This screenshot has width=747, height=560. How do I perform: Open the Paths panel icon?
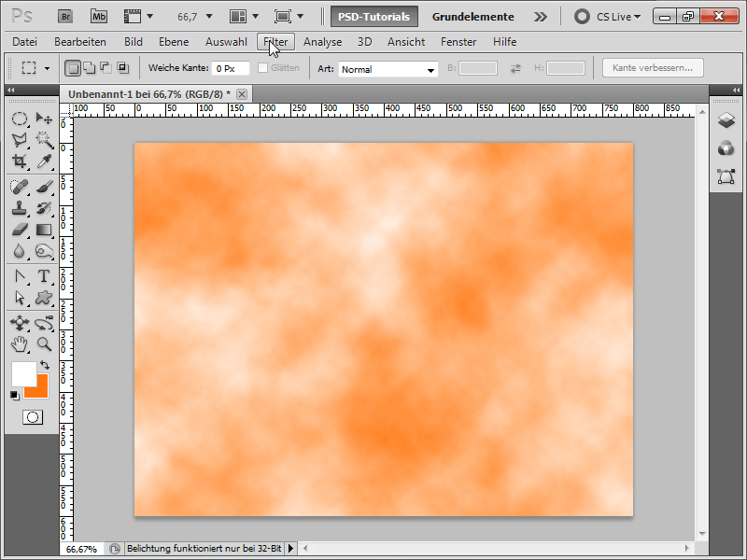point(726,176)
